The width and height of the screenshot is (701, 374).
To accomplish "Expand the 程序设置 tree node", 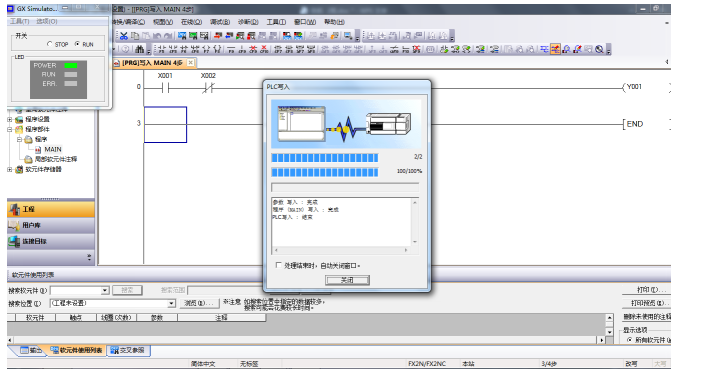I will [x=10, y=120].
